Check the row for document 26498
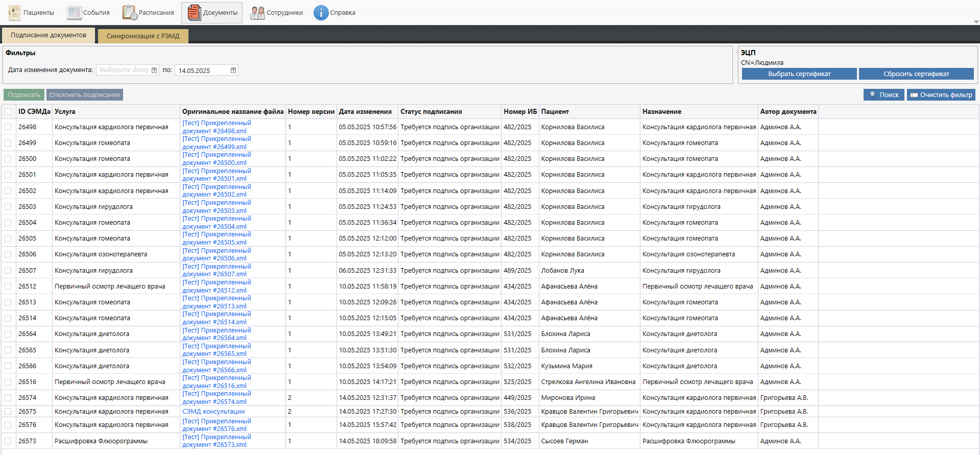The height and width of the screenshot is (455, 980). (x=8, y=127)
